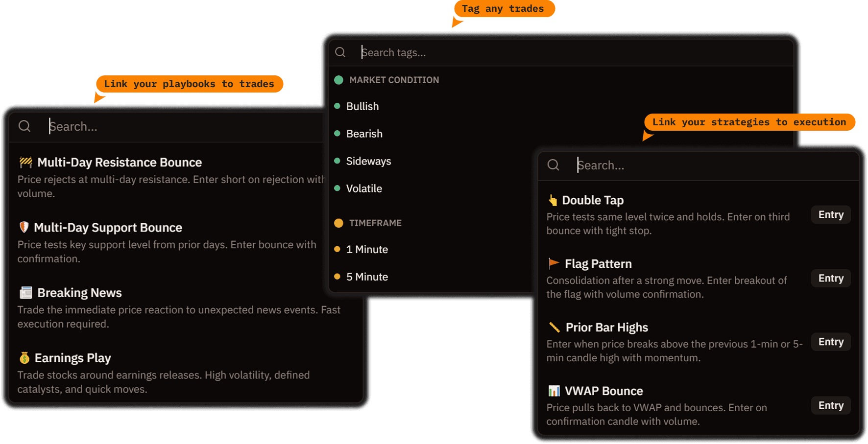Toggle the orange dot beside 1 Minute

tap(338, 249)
